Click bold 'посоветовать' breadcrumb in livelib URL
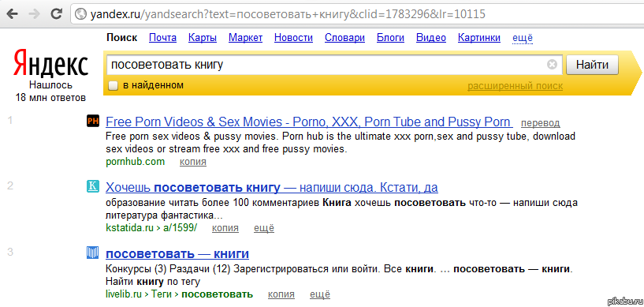The image size is (644, 307). pos(218,294)
